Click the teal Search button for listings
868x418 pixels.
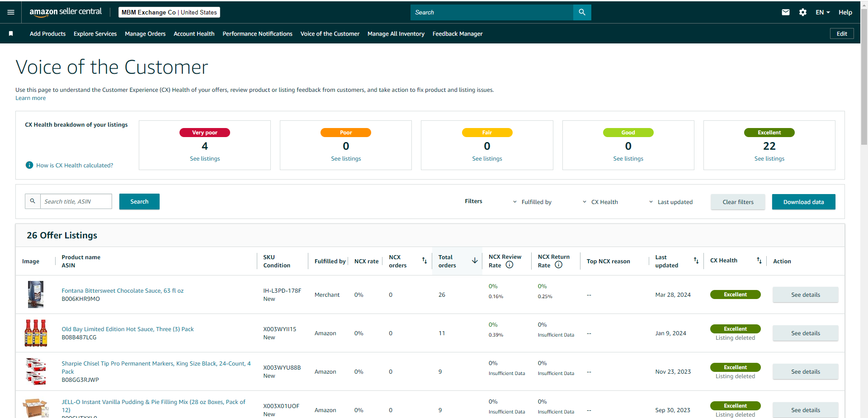[139, 201]
